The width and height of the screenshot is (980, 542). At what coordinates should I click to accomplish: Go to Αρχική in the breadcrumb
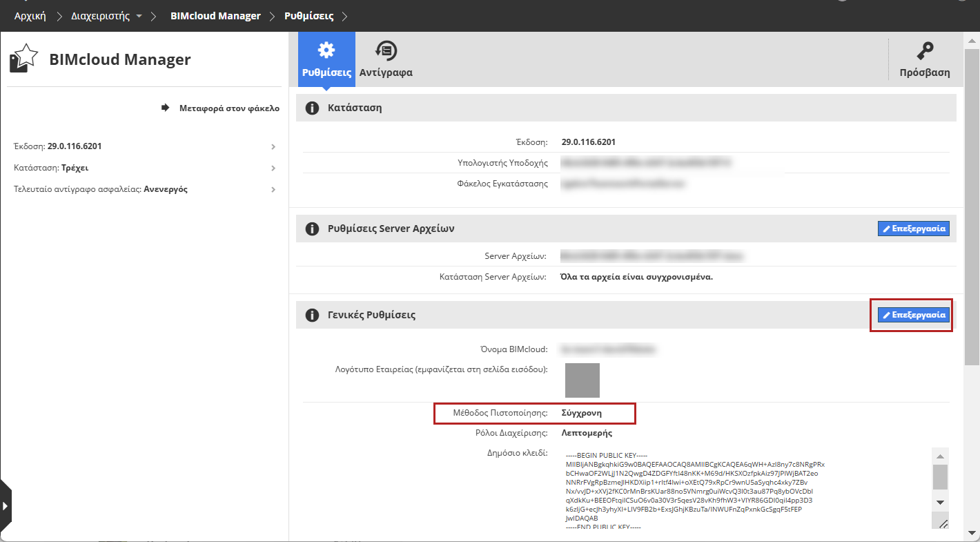30,16
